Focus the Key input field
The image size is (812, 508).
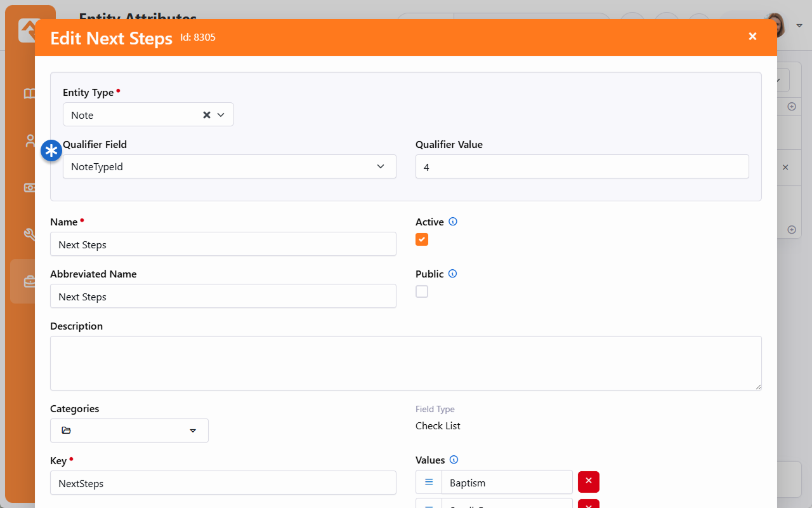[x=223, y=483]
